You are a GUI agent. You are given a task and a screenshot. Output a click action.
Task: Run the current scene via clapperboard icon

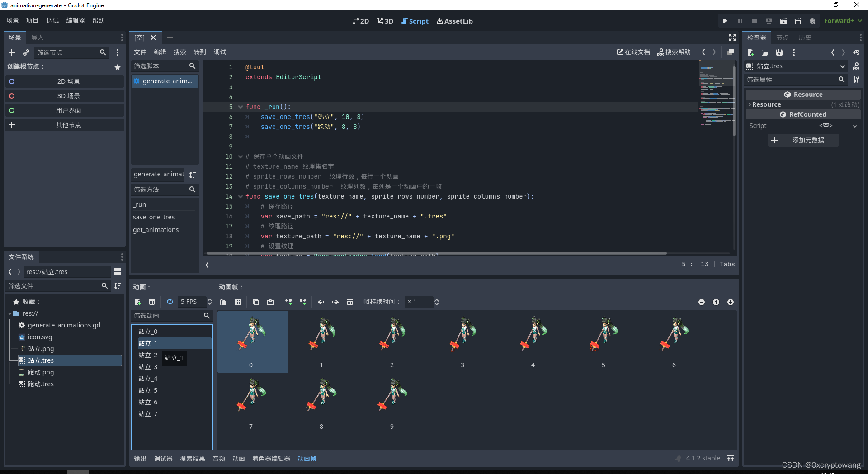(x=783, y=21)
